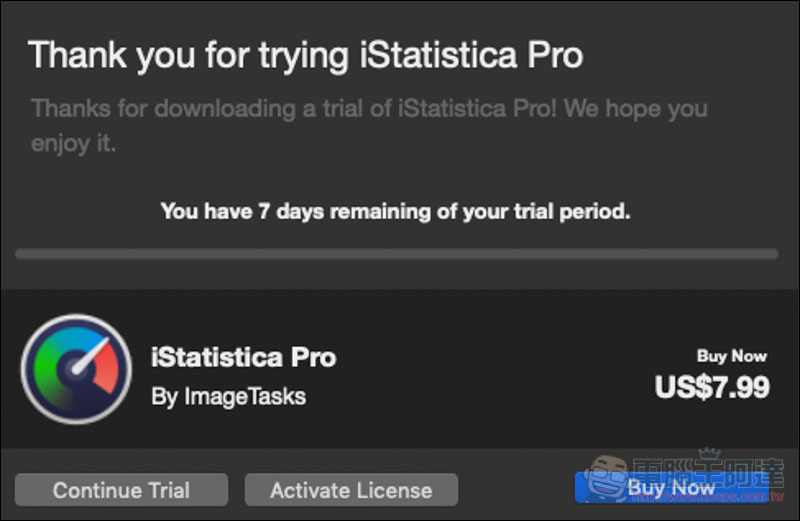Click the white needle on the gauge icon

coord(90,356)
